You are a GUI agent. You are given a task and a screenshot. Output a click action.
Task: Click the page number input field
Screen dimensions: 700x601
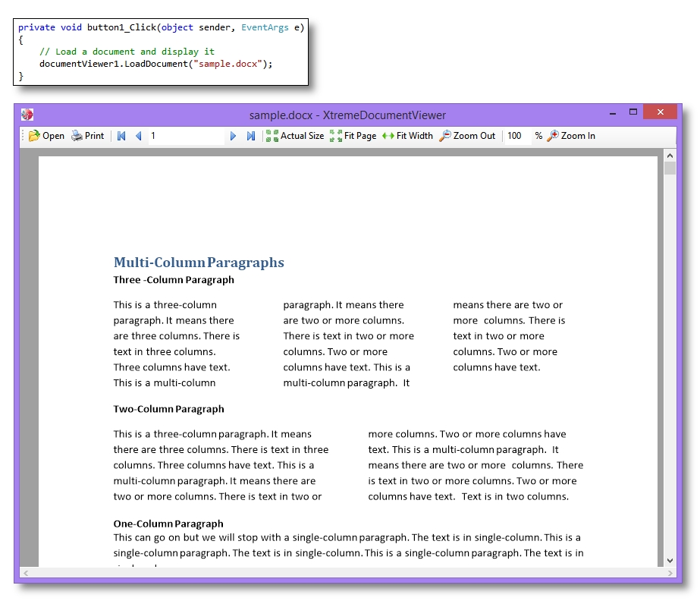[x=186, y=136]
